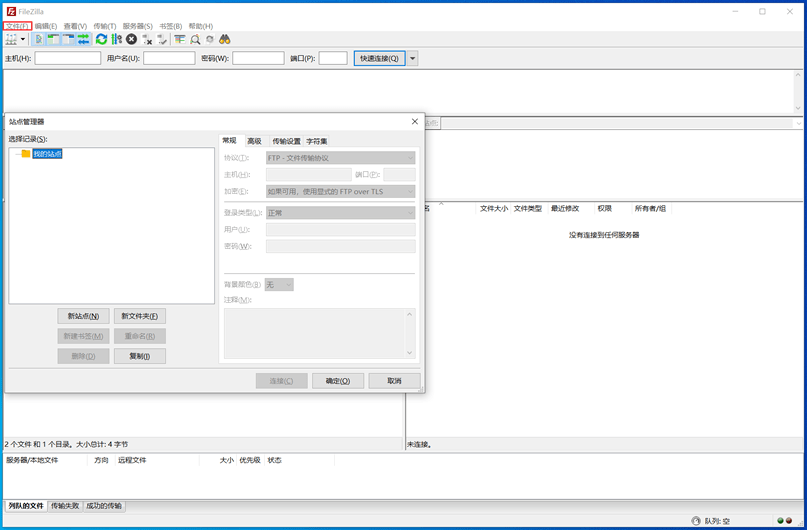Click the 新文件夹(F) button
The height and width of the screenshot is (530, 807).
point(139,316)
